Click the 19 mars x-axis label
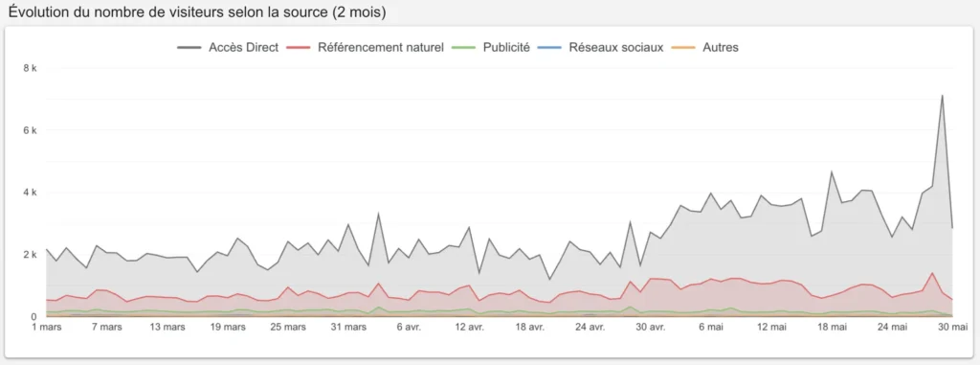The image size is (980, 365). pyautogui.click(x=228, y=327)
